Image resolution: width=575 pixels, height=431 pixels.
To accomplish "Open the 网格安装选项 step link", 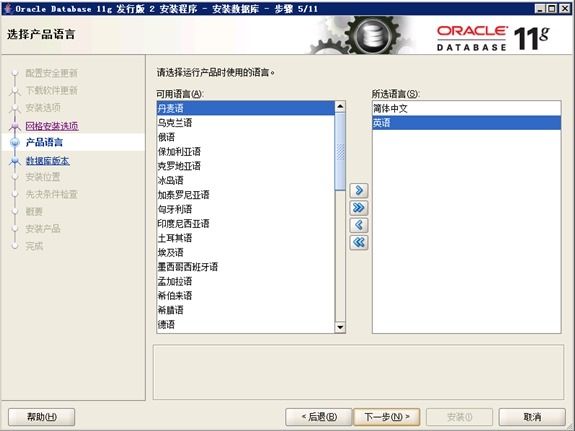I will click(52, 126).
